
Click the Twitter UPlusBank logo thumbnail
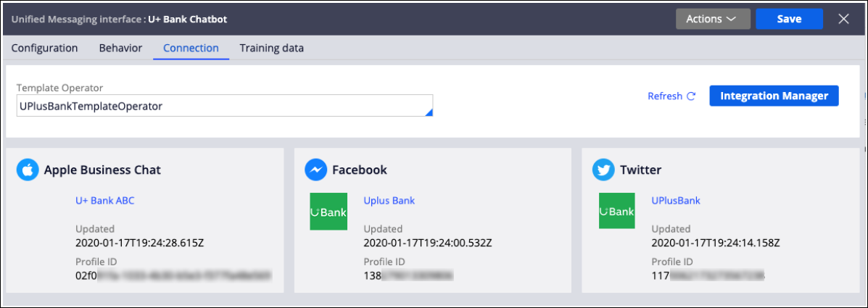pos(616,211)
